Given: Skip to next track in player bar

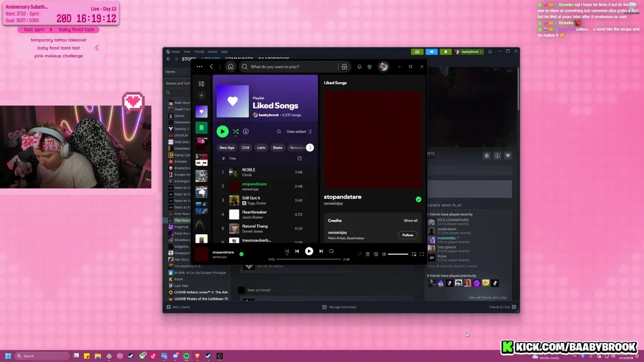Looking at the screenshot, I should 321,251.
